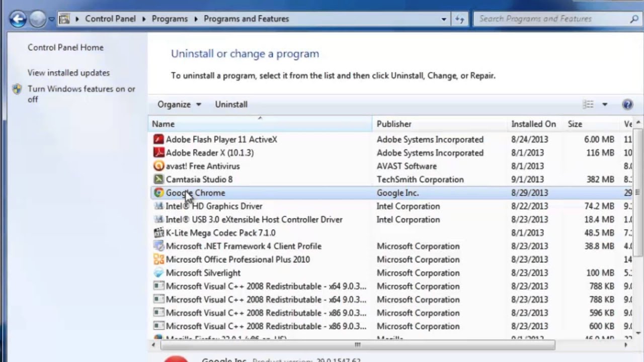
Task: Open Control Panel Home link
Action: coord(65,47)
